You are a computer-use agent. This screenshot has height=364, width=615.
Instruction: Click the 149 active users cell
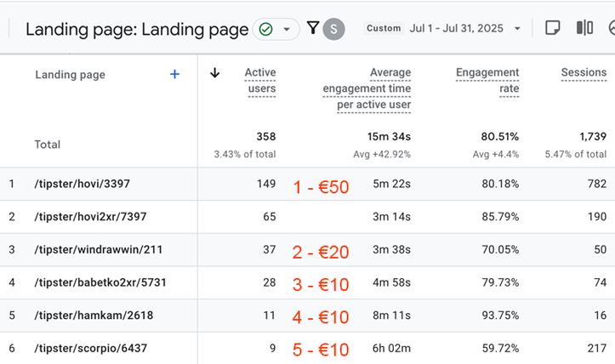tap(266, 184)
